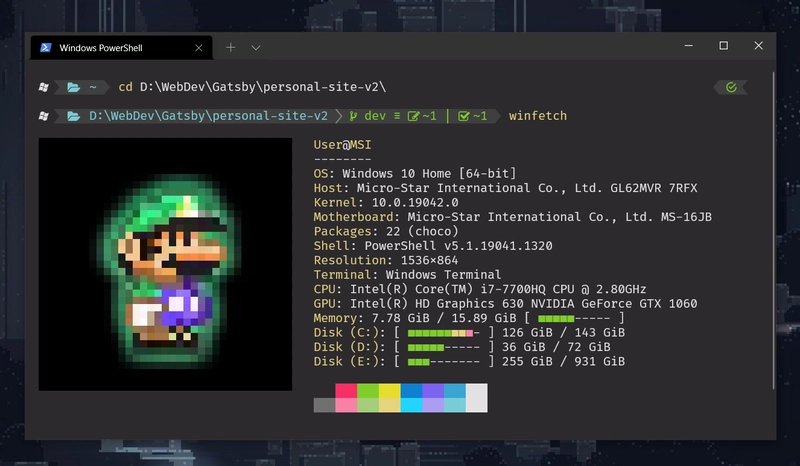Image resolution: width=800 pixels, height=466 pixels.
Task: Click the blue color swatch in the top row
Action: tap(411, 391)
